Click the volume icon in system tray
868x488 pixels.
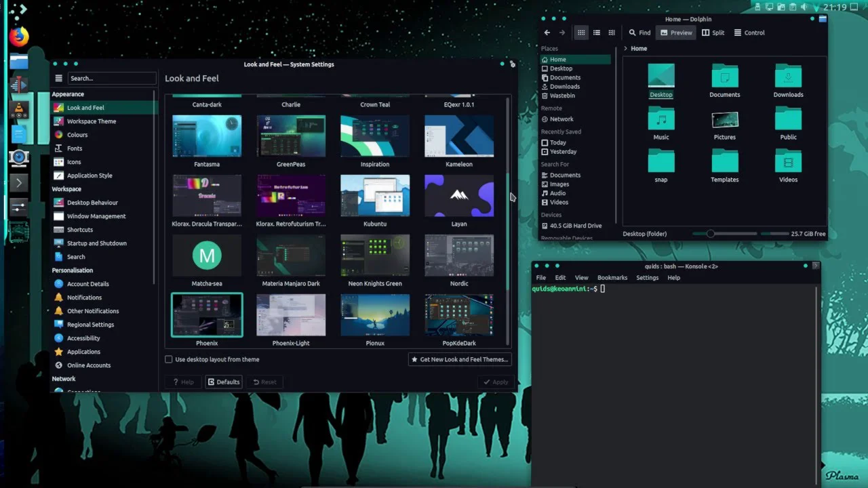click(804, 7)
